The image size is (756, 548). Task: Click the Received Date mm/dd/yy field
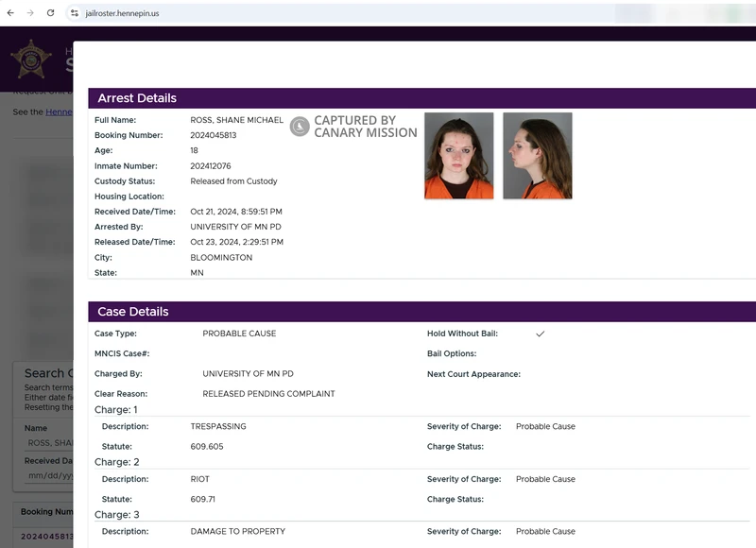pyautogui.click(x=50, y=475)
